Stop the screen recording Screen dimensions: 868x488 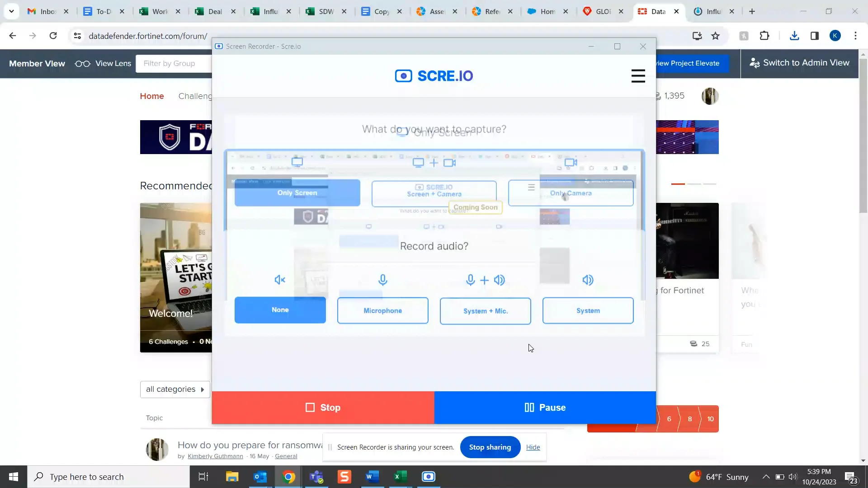click(x=323, y=408)
